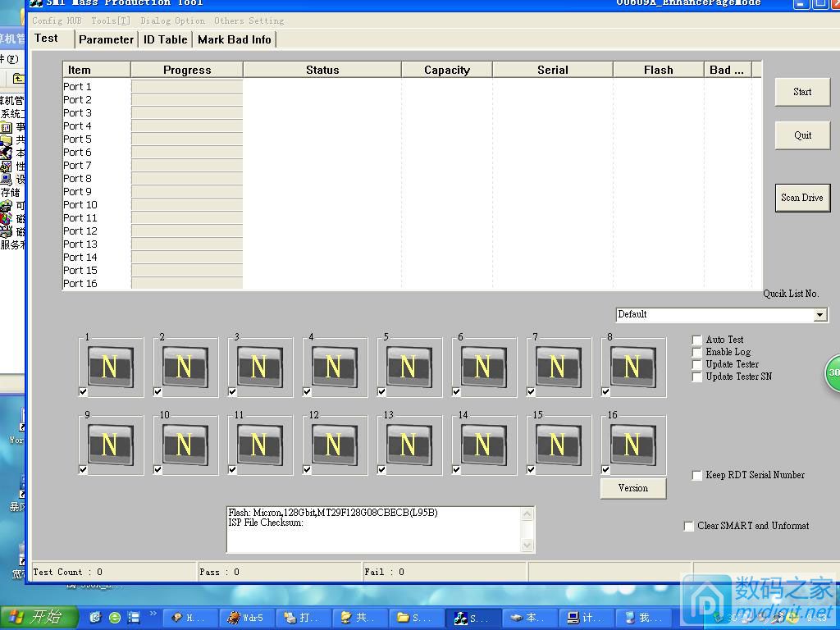The image size is (840, 630).
Task: Click the IE quick launch icon
Action: 95,618
